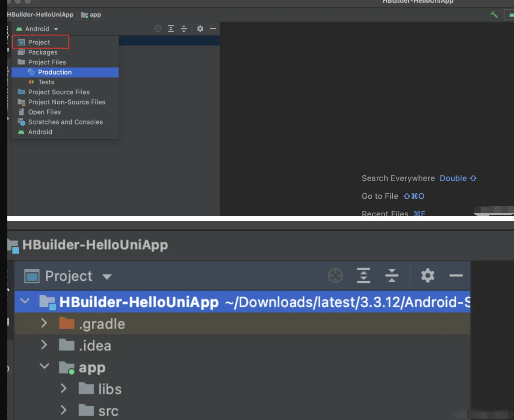
Task: Pick Project Files in the view list
Action: click(65, 62)
